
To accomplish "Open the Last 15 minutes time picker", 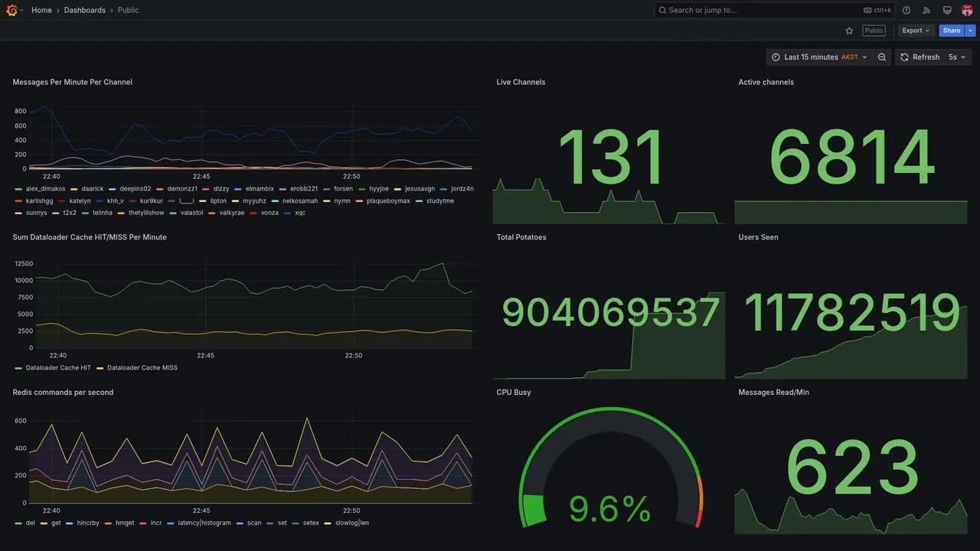I will click(x=819, y=57).
